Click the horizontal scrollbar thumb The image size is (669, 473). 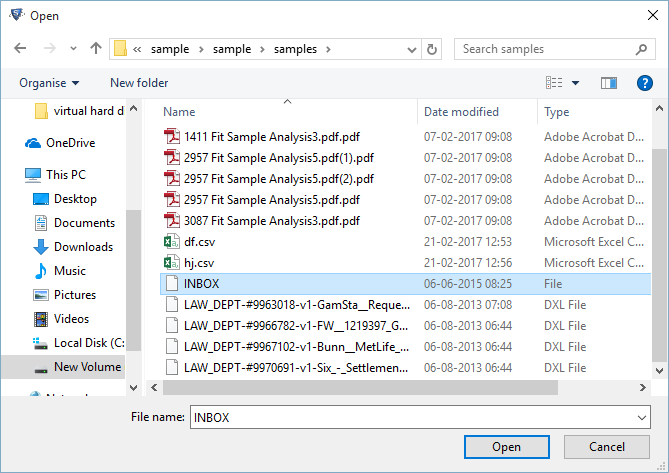tap(361, 388)
